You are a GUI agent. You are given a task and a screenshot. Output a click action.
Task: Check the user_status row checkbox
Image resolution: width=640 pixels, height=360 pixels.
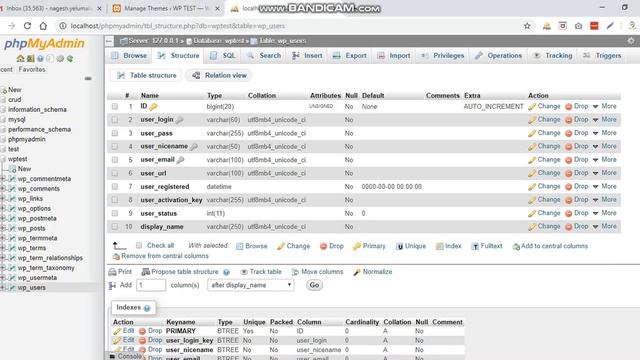pyautogui.click(x=115, y=213)
